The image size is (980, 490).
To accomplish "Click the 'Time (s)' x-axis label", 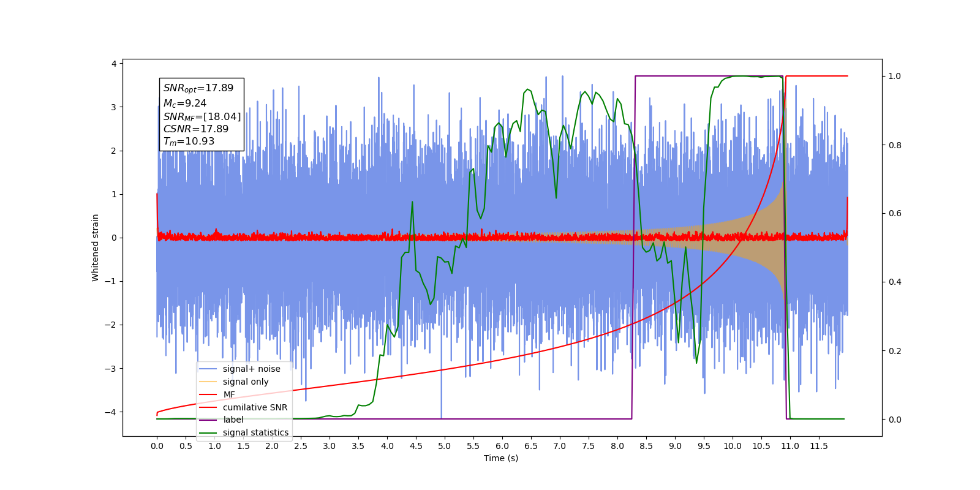I will (x=501, y=458).
